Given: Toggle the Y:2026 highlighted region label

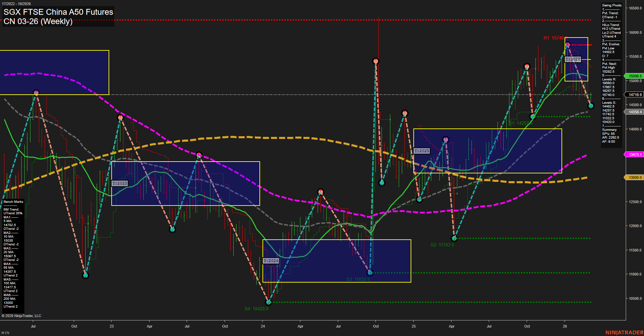Looking at the screenshot, I should point(573,59).
